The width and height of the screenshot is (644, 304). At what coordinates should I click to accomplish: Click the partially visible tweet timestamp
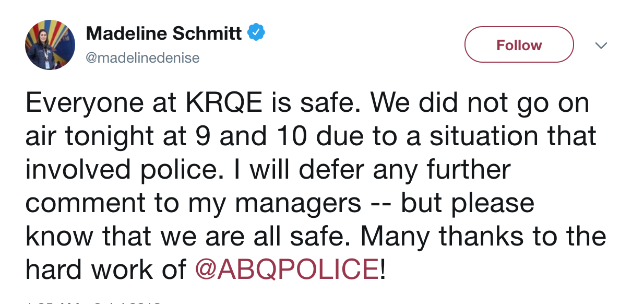click(x=94, y=301)
